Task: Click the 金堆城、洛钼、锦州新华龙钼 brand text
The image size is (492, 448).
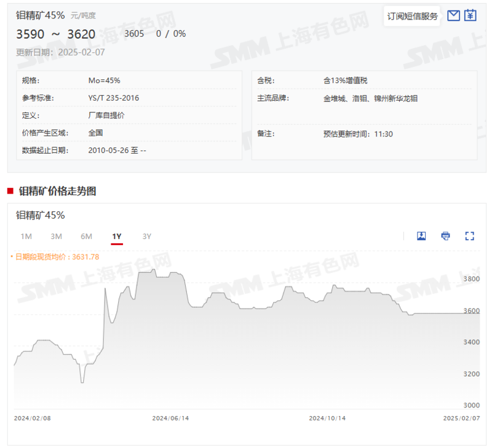Action: [370, 98]
